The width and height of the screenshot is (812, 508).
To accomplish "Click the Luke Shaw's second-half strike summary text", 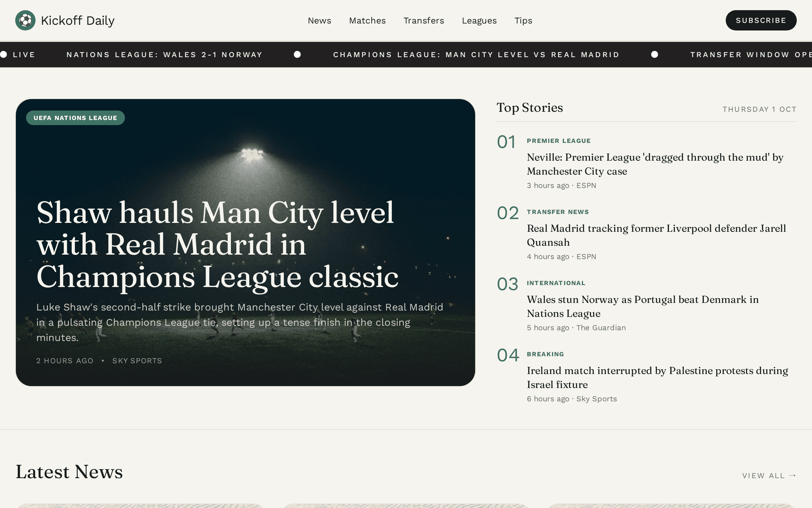I will coord(239,322).
